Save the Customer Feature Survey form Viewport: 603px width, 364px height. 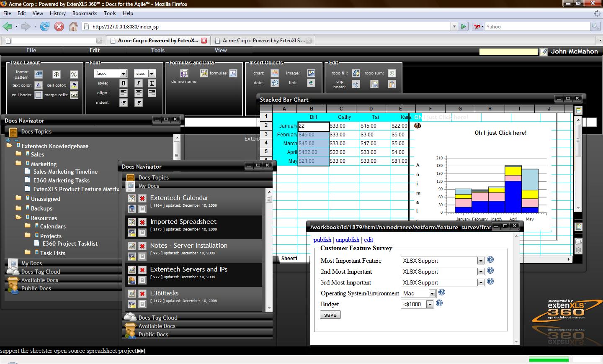[x=330, y=315]
